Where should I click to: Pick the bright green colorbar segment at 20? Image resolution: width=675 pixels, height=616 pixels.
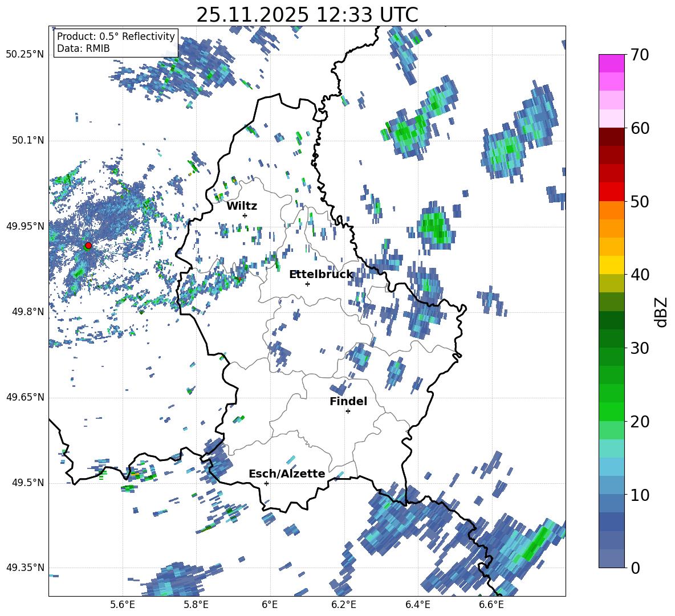coord(611,411)
